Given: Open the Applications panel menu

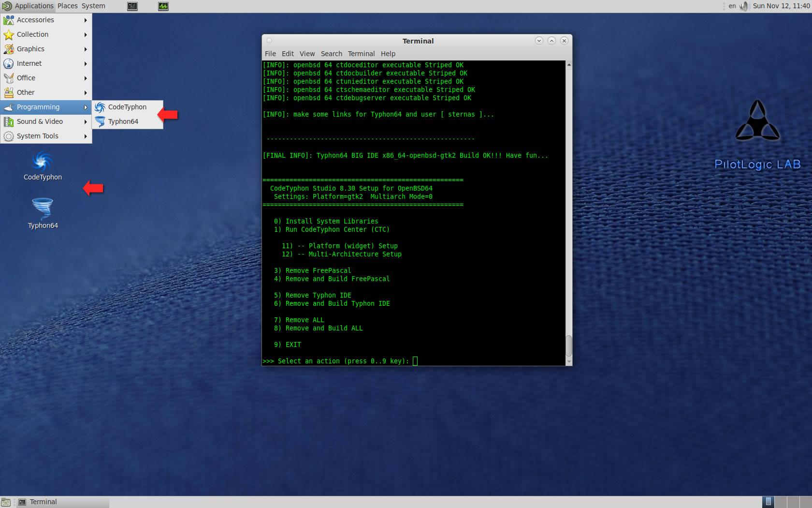Looking at the screenshot, I should point(28,6).
